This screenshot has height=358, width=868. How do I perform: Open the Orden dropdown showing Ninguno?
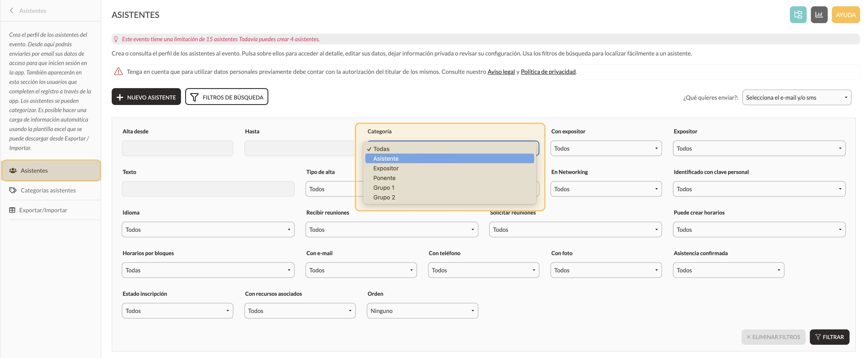422,311
